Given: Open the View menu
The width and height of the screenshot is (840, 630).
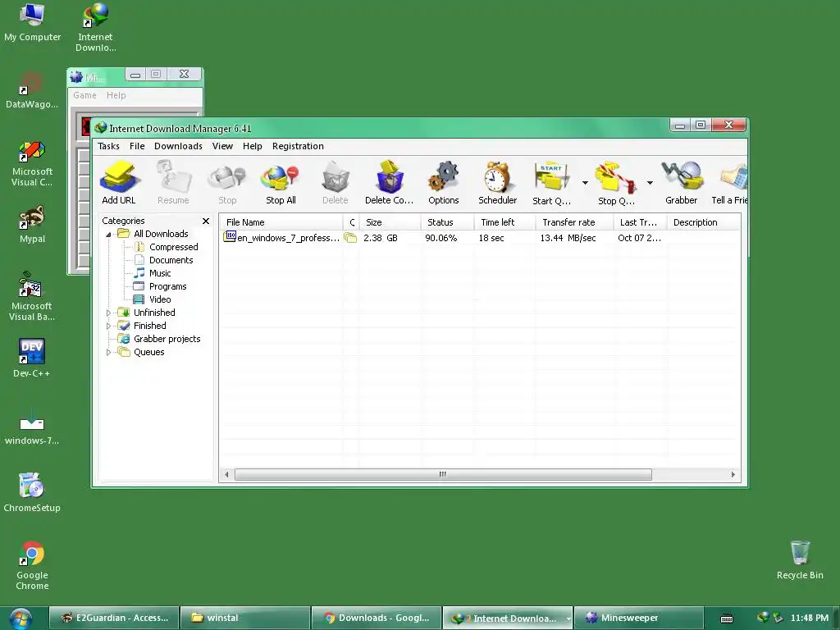Looking at the screenshot, I should coord(222,146).
